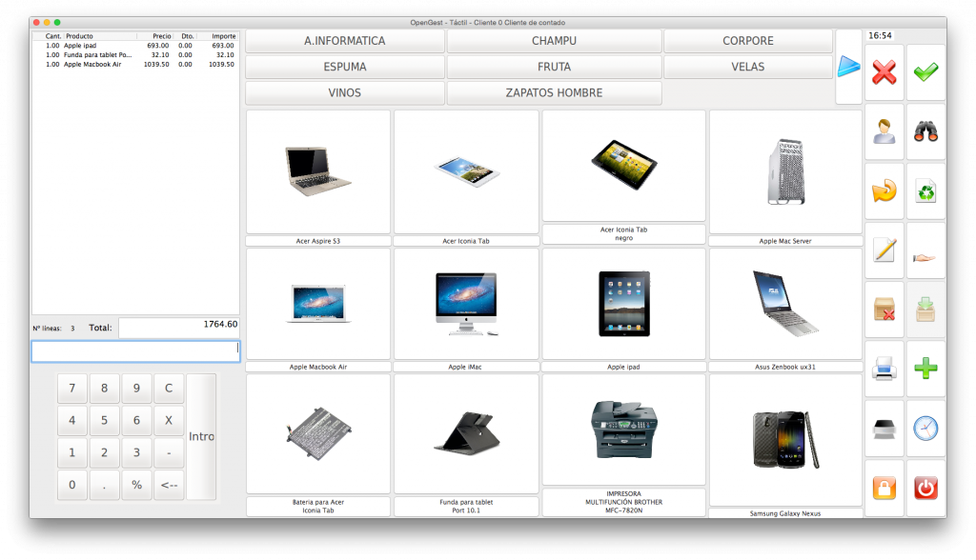Click the open hand icon
The width and height of the screenshot is (976, 560).
click(x=926, y=250)
